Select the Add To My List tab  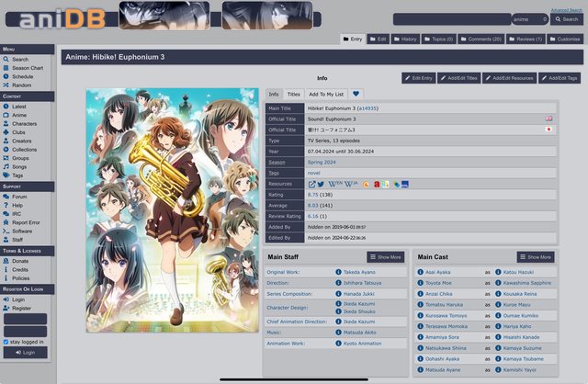point(326,94)
